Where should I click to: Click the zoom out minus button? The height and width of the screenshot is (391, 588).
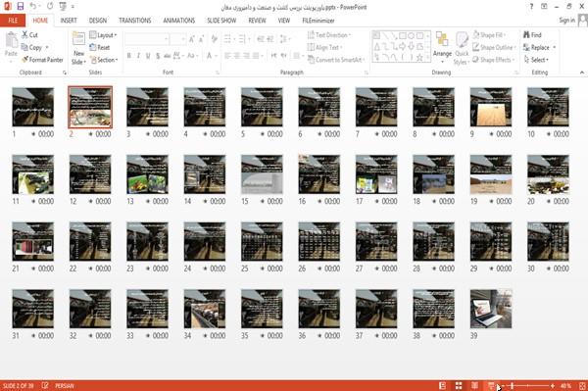coord(504,386)
